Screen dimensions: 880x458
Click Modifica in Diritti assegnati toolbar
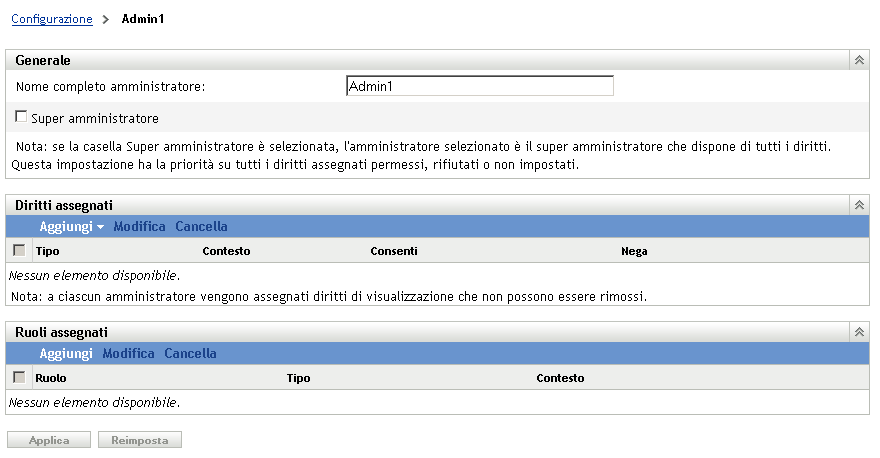pyautogui.click(x=139, y=227)
